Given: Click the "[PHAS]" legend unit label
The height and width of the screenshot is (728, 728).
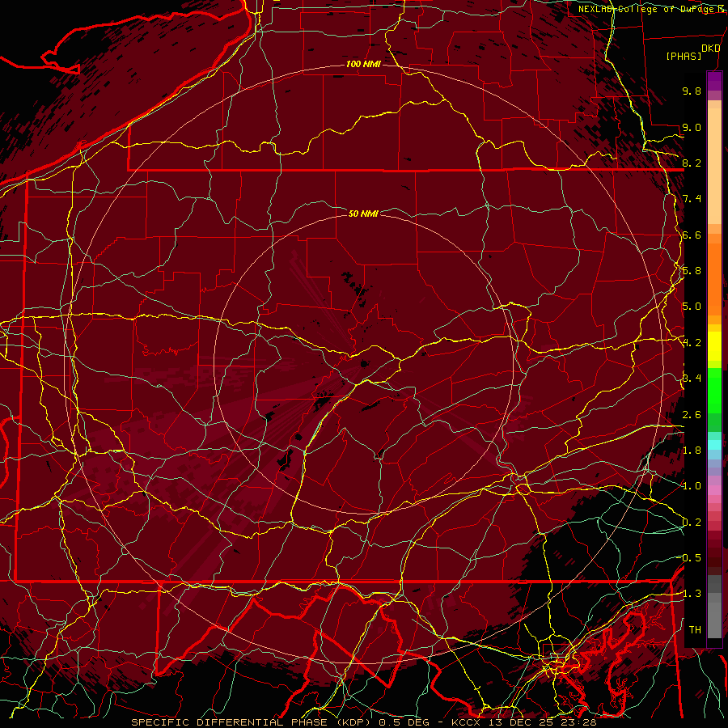Looking at the screenshot, I should [x=684, y=56].
